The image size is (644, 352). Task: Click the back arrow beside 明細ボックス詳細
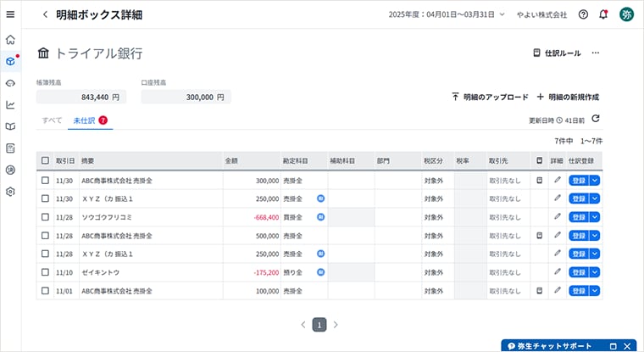tap(45, 14)
